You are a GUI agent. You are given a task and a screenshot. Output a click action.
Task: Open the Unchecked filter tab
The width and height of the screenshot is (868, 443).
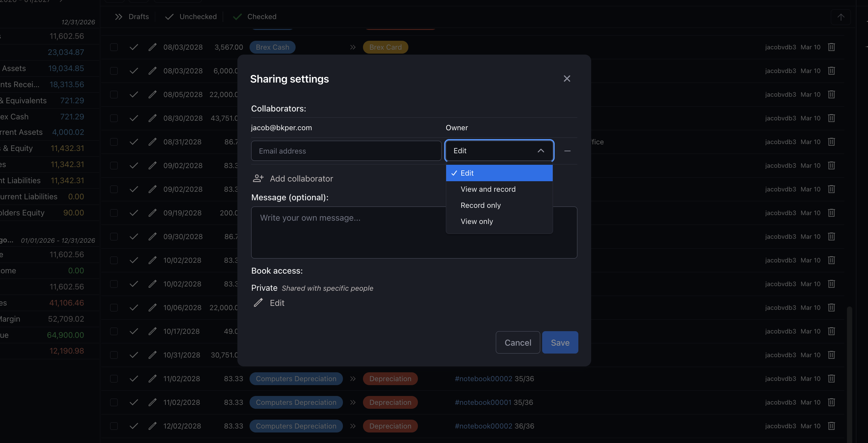191,16
